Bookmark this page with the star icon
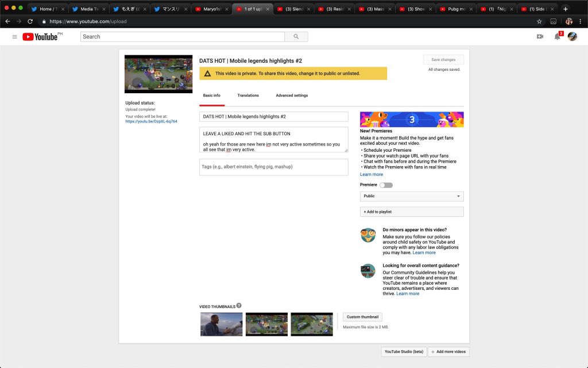The width and height of the screenshot is (588, 368). pyautogui.click(x=539, y=21)
